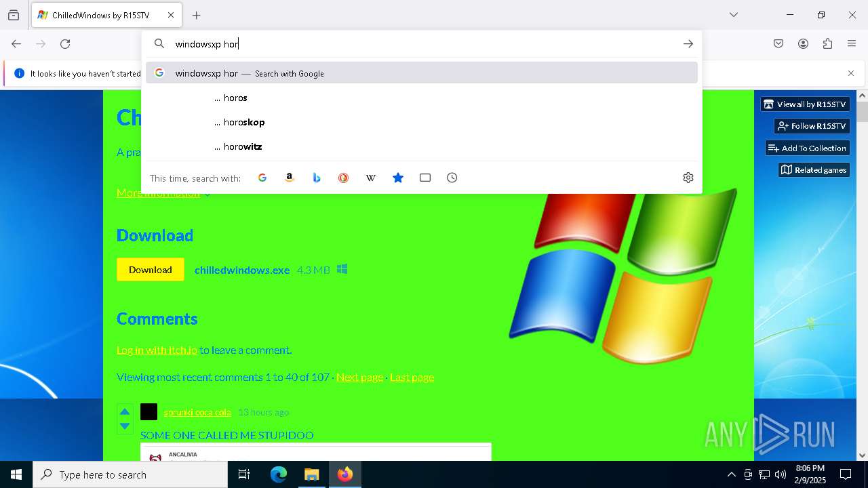
Task: Reload the current page
Action: [65, 44]
